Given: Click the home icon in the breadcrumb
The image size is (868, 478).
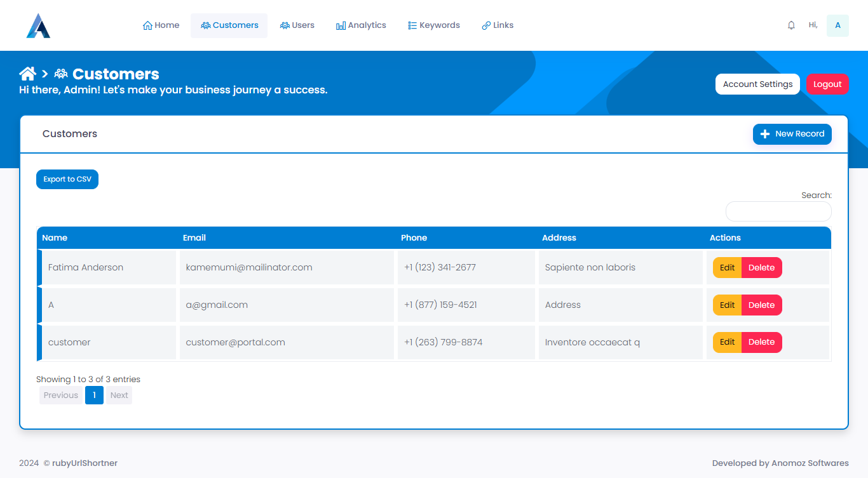Looking at the screenshot, I should point(27,74).
